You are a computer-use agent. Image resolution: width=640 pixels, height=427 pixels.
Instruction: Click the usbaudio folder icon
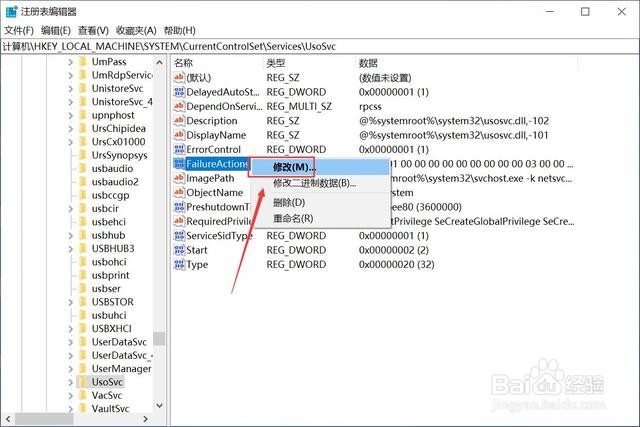pyautogui.click(x=83, y=169)
